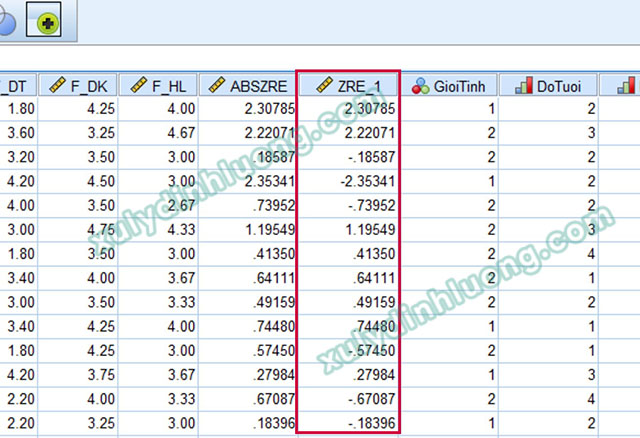Click the ruler icon on ZRE_1 column
This screenshot has width=640, height=438.
pyautogui.click(x=324, y=85)
